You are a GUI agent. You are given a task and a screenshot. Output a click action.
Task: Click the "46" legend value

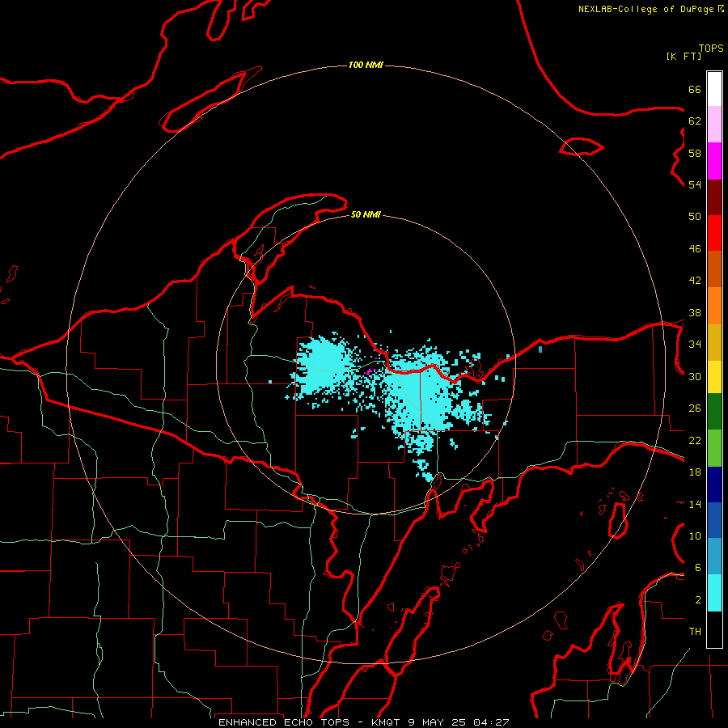[x=695, y=249]
